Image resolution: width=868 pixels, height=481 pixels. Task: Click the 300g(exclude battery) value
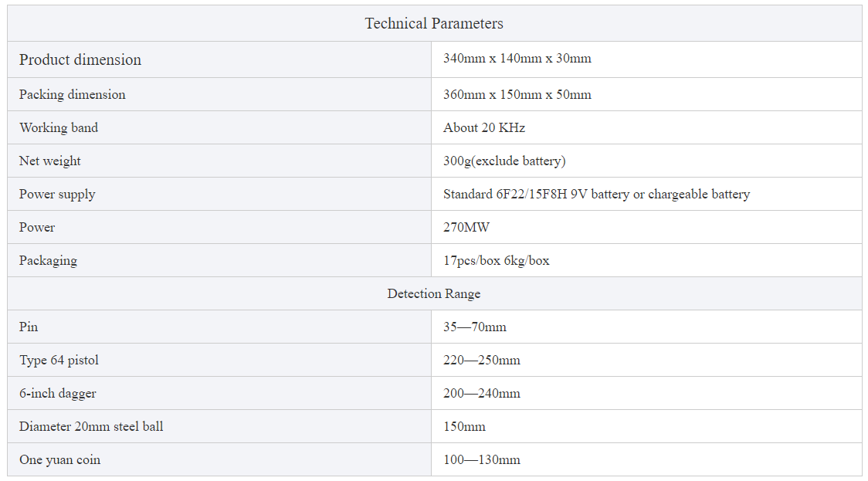pyautogui.click(x=504, y=161)
